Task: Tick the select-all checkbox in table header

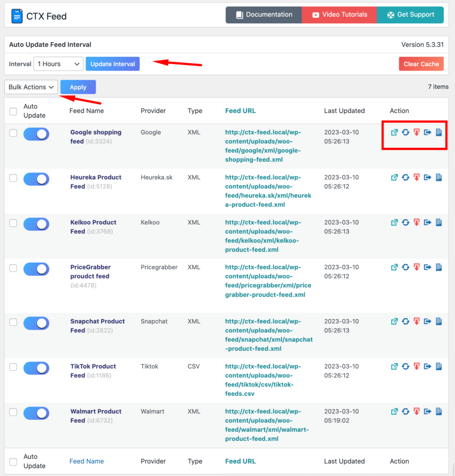Action: click(x=13, y=112)
